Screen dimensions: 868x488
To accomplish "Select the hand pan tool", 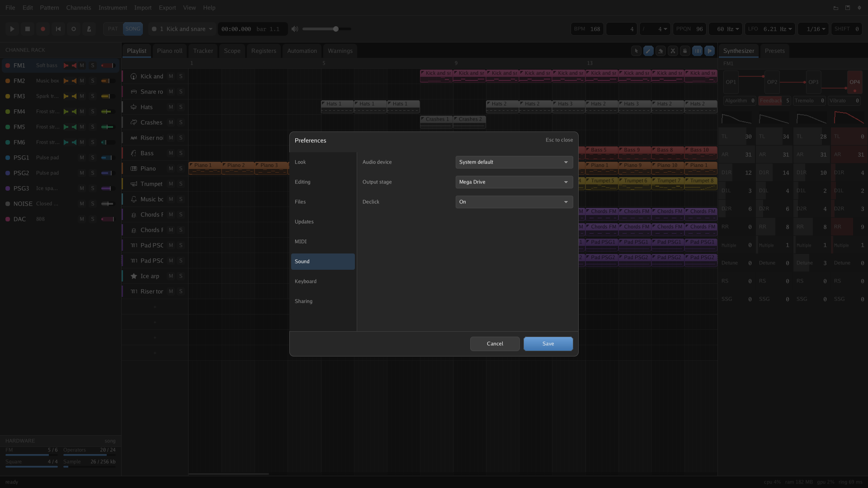I will tap(685, 51).
